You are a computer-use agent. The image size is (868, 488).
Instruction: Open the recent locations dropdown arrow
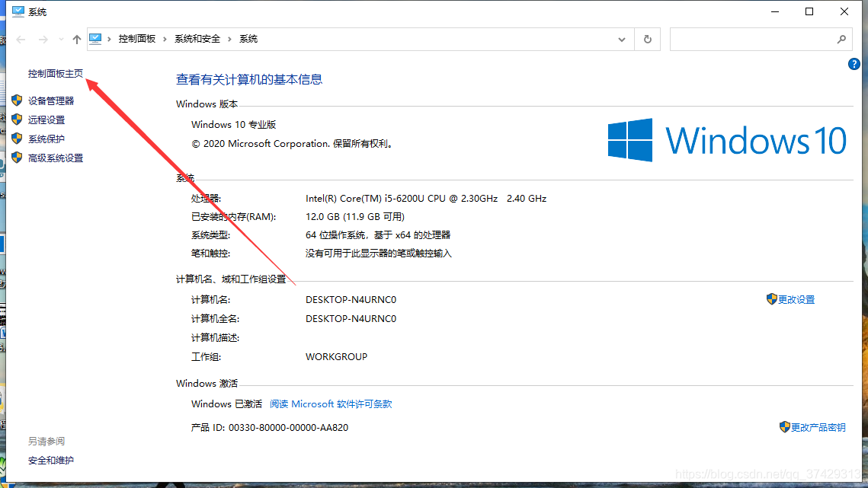(x=61, y=40)
